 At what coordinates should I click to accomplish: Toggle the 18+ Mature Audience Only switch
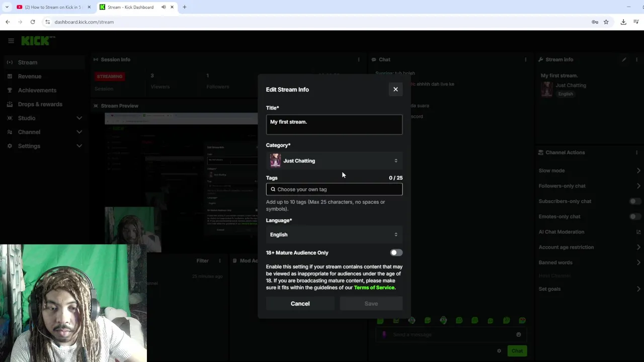(x=396, y=252)
